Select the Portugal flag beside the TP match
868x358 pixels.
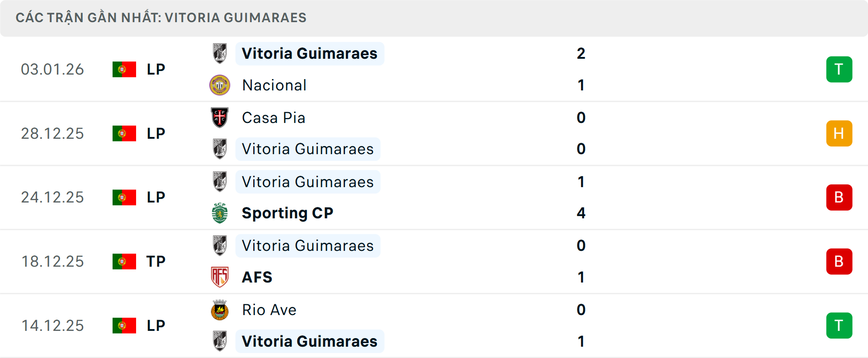pos(124,261)
